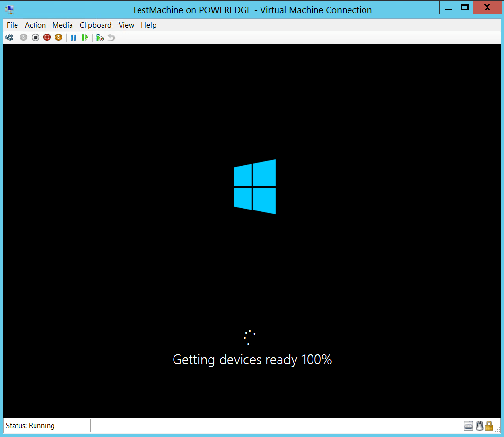
Task: Click the Revert undo arrow icon
Action: (111, 37)
